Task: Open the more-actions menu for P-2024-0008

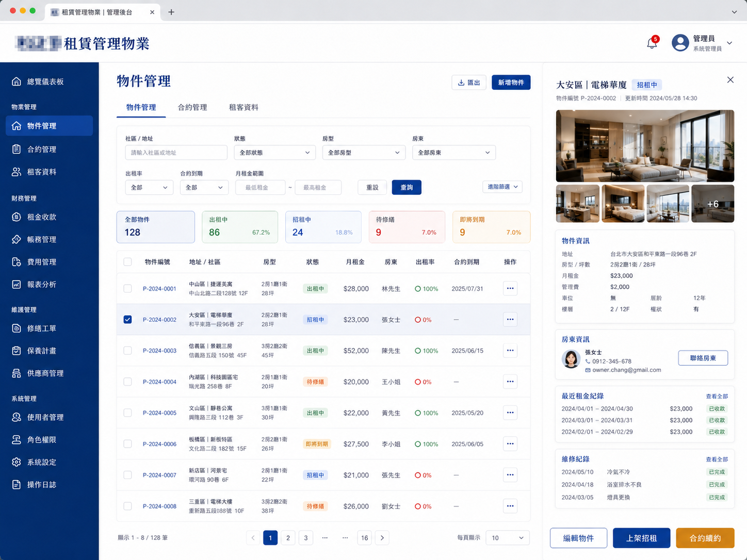Action: 510,506
